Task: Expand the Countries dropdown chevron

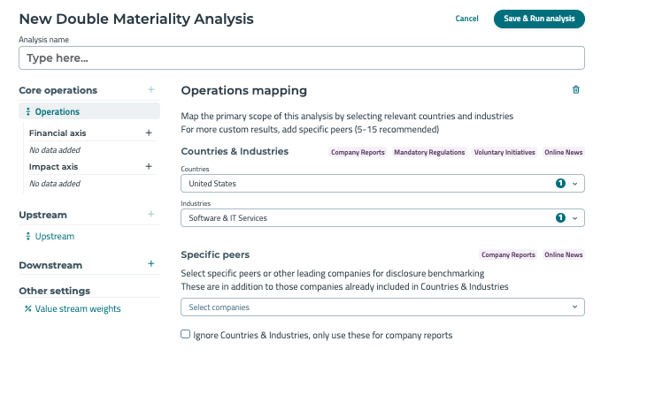Action: coord(575,184)
